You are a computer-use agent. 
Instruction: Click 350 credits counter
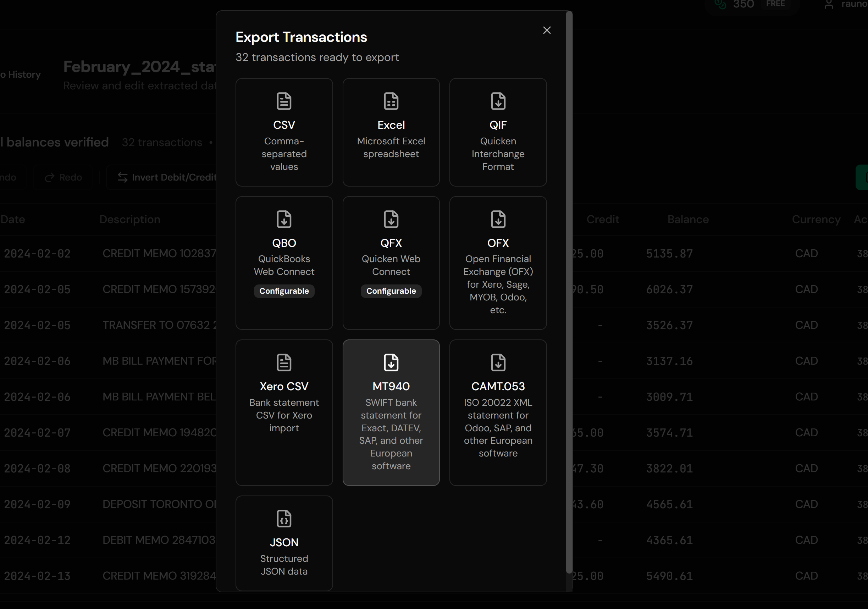click(x=743, y=4)
